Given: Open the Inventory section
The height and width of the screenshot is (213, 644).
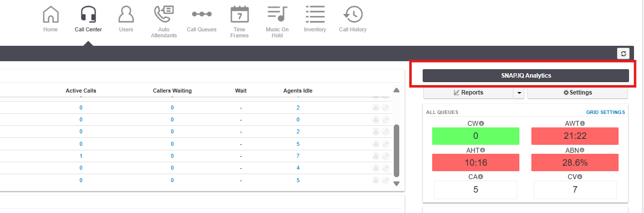Looking at the screenshot, I should pos(315,19).
